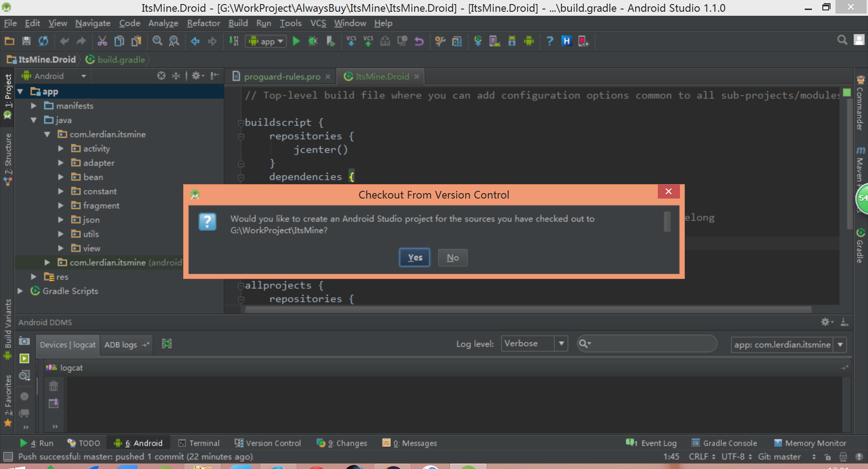Click the Find magnifier icon
Image resolution: width=868 pixels, height=469 pixels.
click(x=157, y=41)
